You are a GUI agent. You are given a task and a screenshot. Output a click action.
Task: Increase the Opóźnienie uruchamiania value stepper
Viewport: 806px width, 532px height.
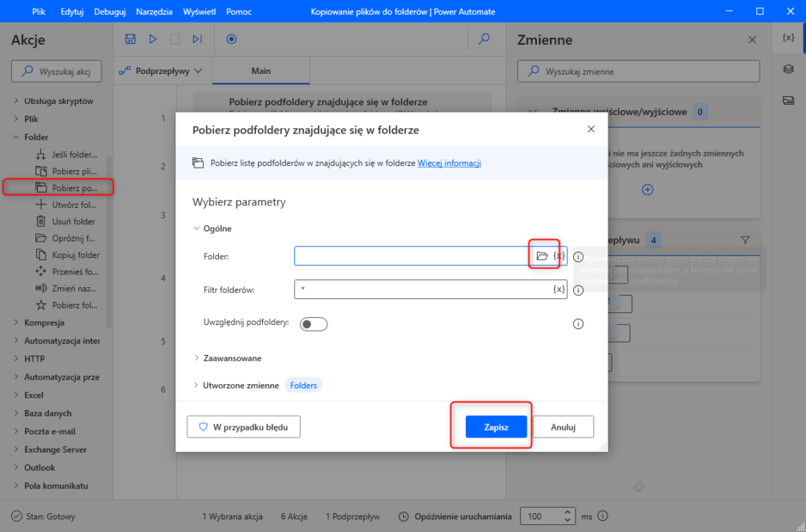coord(568,513)
